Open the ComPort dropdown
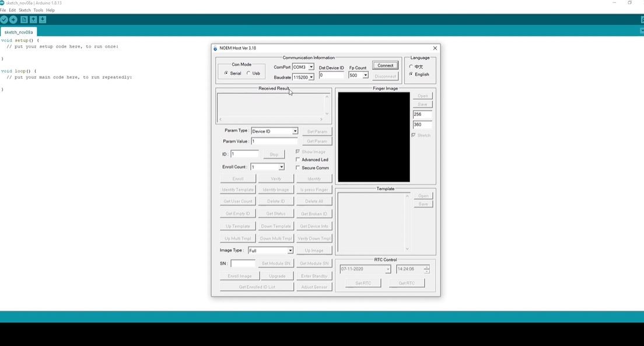This screenshot has height=346, width=644. (311, 67)
